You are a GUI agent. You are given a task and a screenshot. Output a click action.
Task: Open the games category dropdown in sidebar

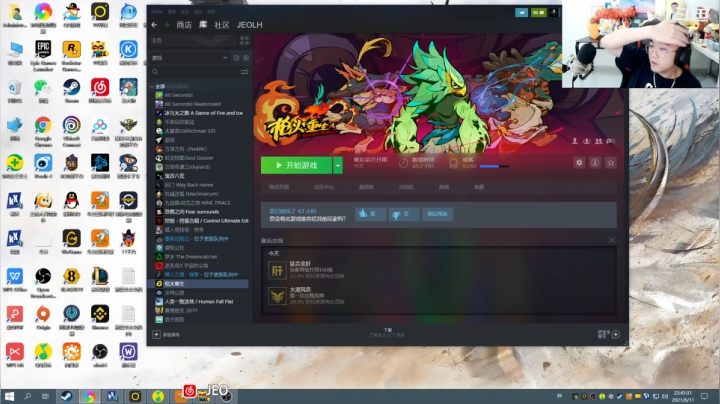[x=190, y=58]
